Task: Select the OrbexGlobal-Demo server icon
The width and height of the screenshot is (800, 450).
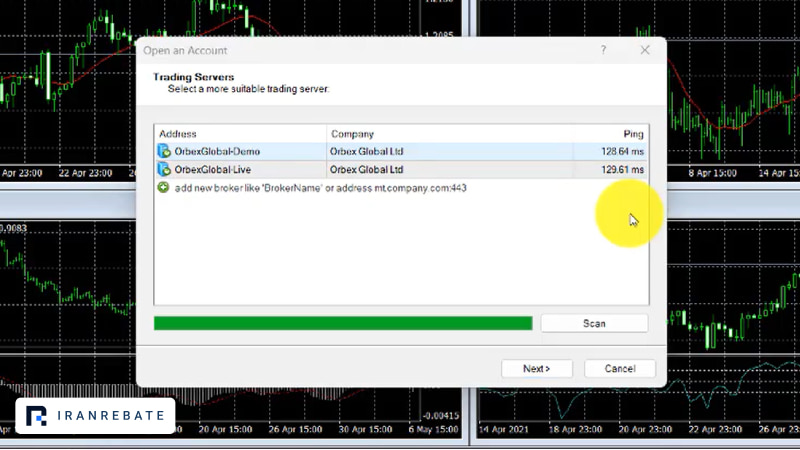Action: pyautogui.click(x=164, y=151)
